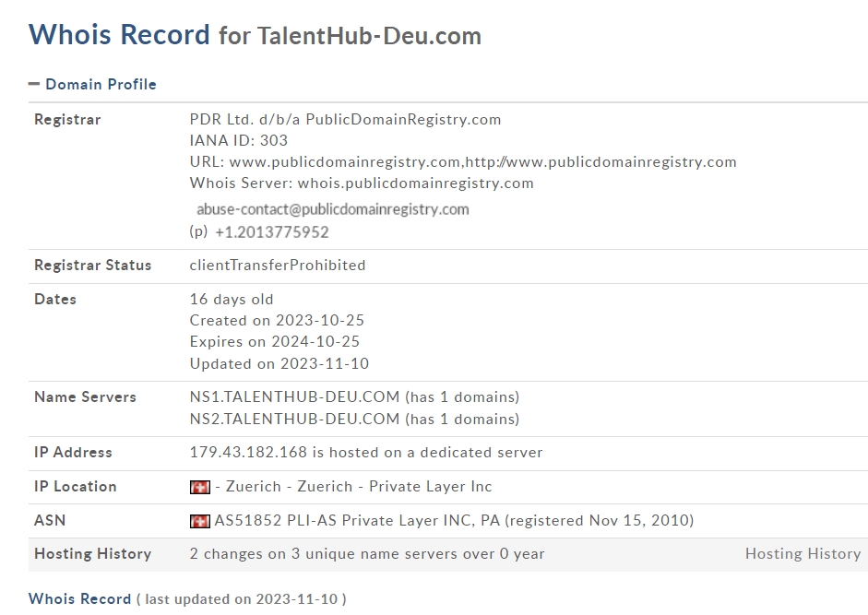Click the Whois Server whois.publicdomainregistry.com text

362,183
